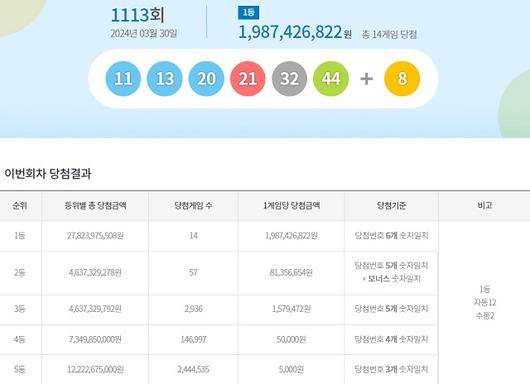
Task: Click the 자동12 note in 비고 column
Action: (485, 303)
